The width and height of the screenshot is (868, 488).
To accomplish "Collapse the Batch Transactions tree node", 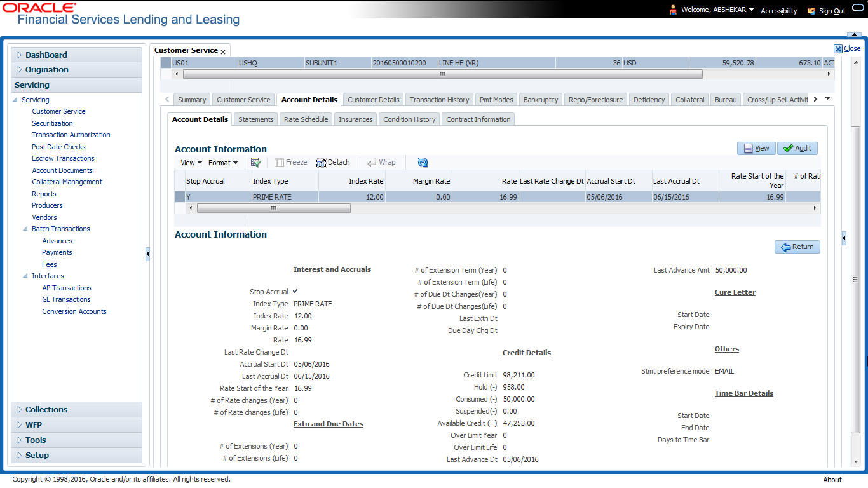I will (x=25, y=229).
